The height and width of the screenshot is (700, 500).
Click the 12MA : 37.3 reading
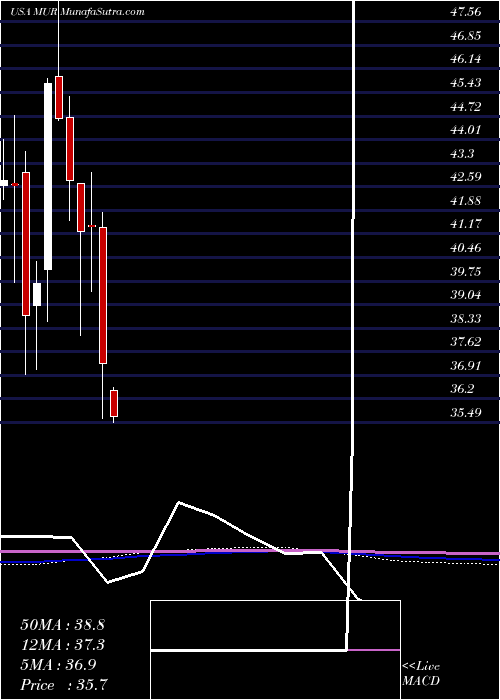62,645
